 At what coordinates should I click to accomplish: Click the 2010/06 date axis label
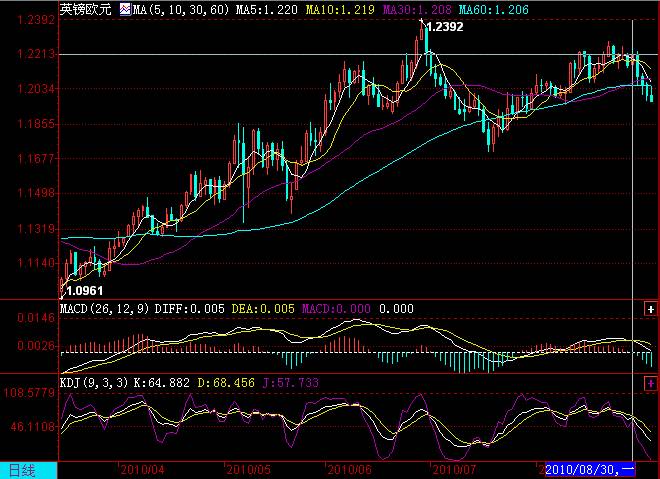coord(349,470)
